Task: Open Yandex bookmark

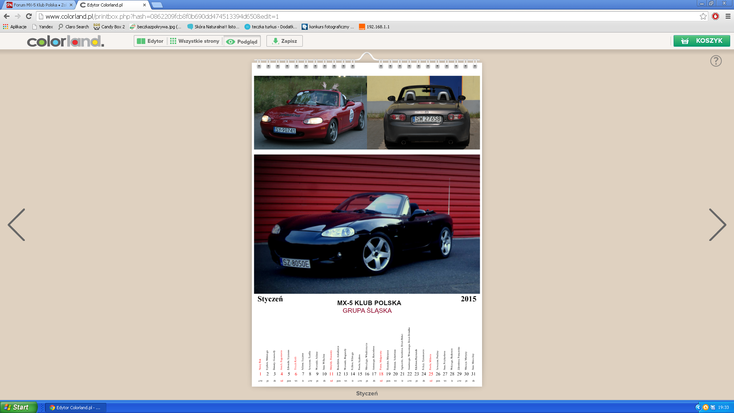Action: click(x=42, y=27)
